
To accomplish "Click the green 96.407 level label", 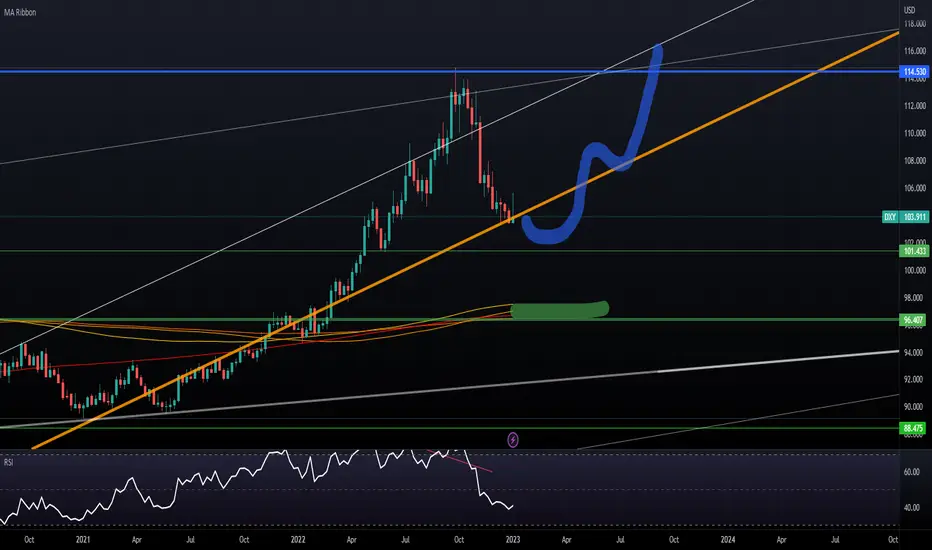I will pos(914,320).
